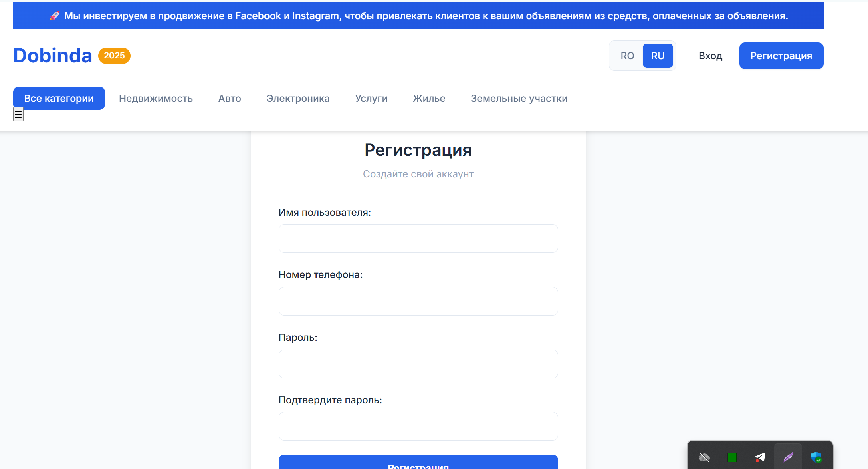Select the RU language option
This screenshot has height=469, width=868.
(x=658, y=56)
